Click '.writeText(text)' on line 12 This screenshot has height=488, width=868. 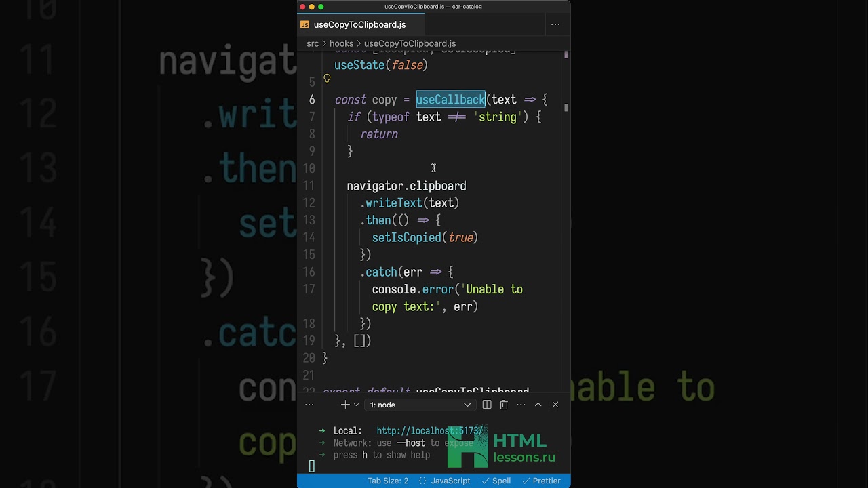click(x=410, y=203)
